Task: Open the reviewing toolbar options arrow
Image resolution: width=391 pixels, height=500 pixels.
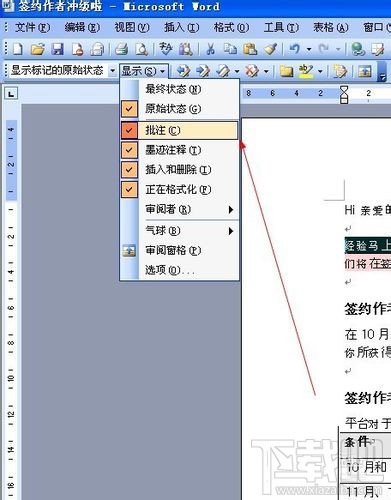Action: [382, 71]
